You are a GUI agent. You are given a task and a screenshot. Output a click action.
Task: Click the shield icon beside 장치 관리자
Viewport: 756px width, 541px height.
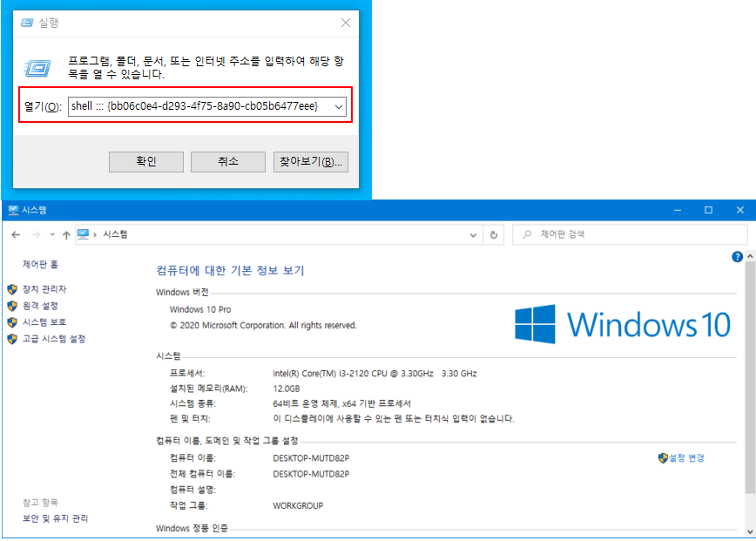pyautogui.click(x=12, y=289)
